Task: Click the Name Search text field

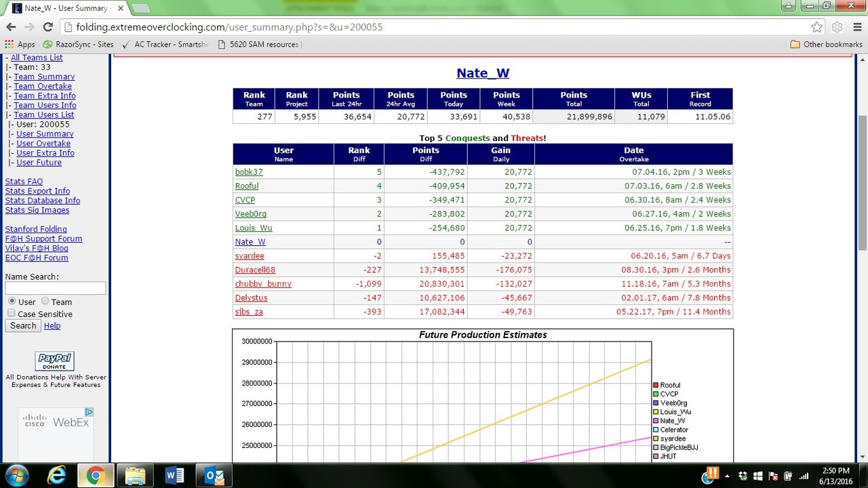Action: (x=56, y=289)
